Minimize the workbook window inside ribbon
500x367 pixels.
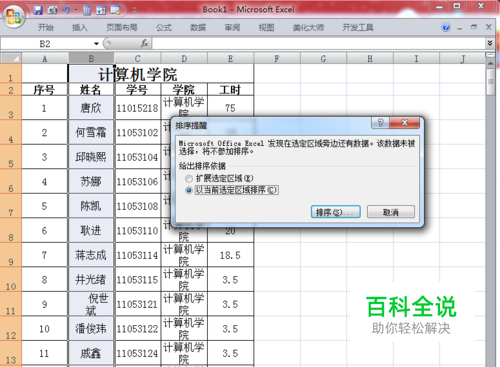(460, 28)
